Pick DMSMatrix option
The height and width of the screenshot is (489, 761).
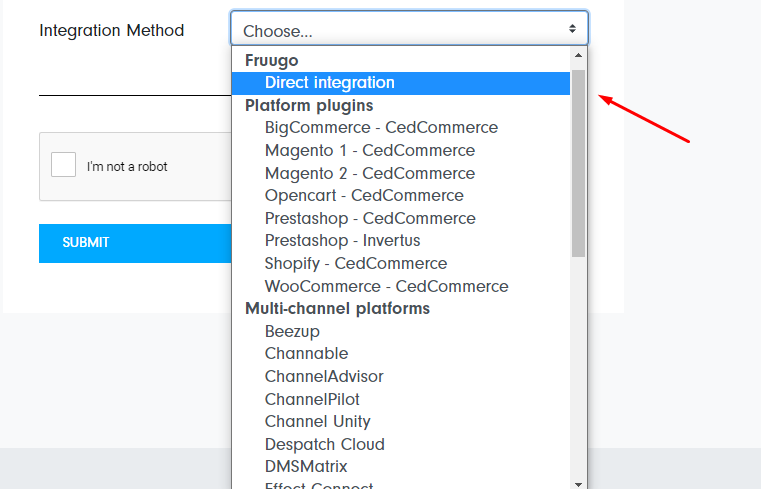[x=400, y=467]
